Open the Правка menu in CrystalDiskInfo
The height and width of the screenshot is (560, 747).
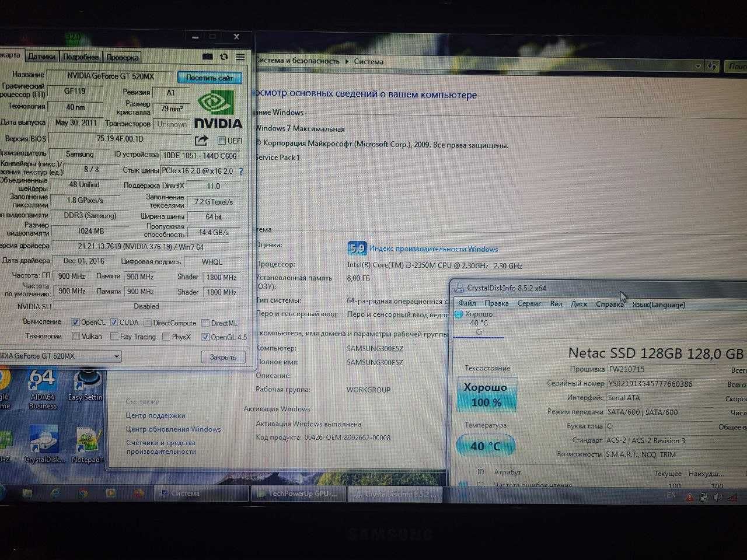pyautogui.click(x=497, y=303)
